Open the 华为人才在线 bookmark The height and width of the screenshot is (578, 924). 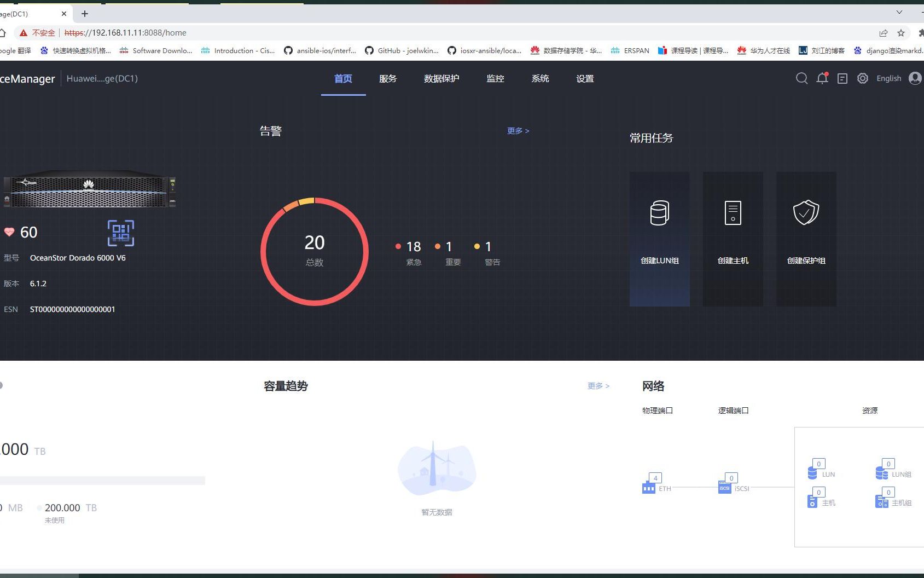[764, 50]
